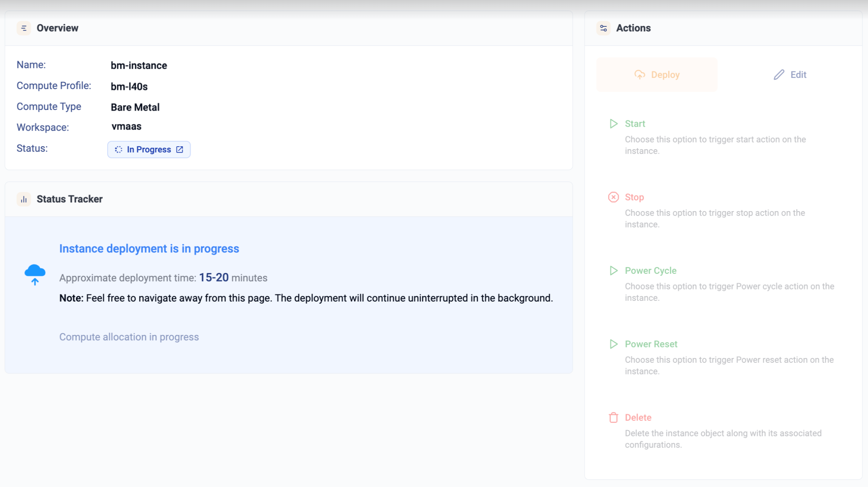Click the Start play triangle icon

coord(613,124)
